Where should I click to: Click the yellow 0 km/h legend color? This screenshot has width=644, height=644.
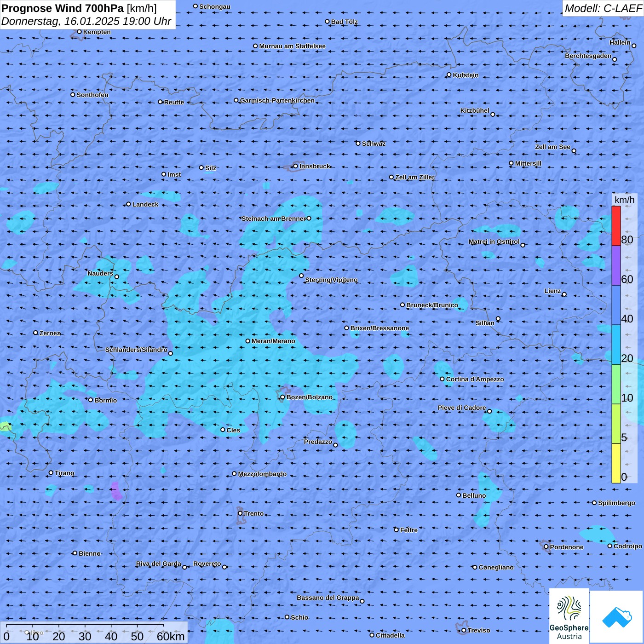point(616,463)
